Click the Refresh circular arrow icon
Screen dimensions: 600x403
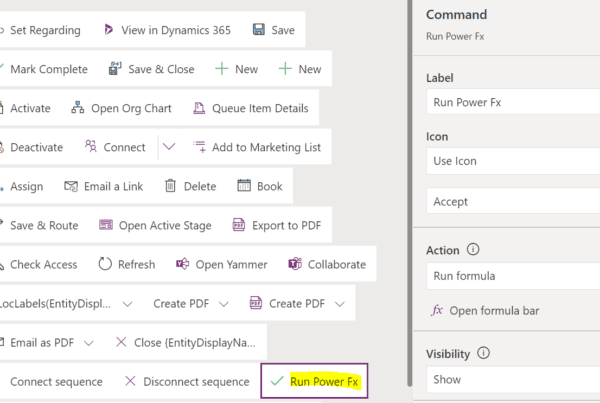105,264
